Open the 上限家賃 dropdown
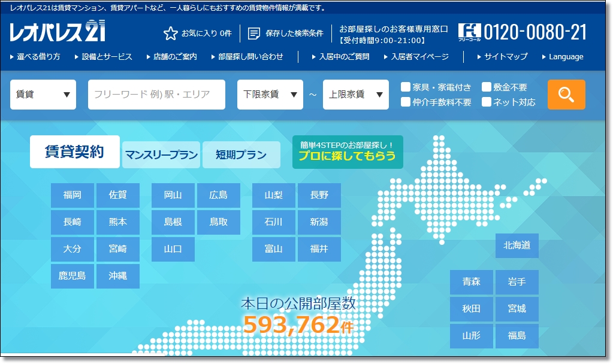The image size is (613, 364). tap(356, 95)
